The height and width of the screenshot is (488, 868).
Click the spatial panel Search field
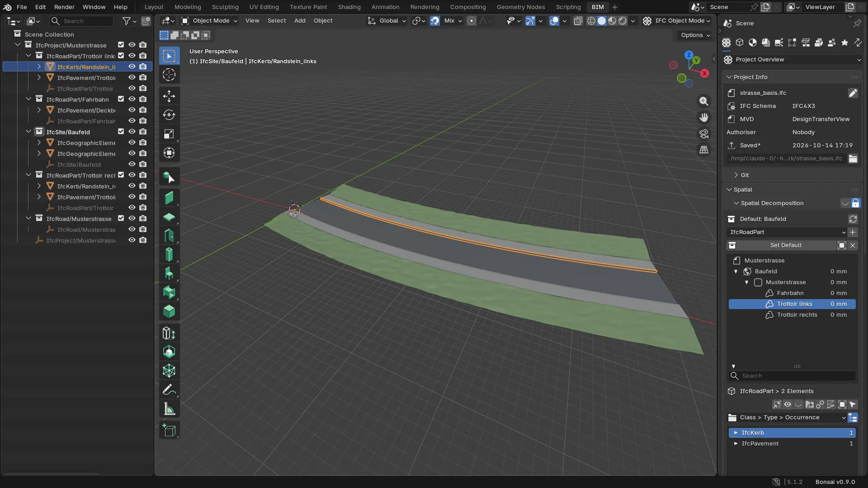tap(792, 376)
